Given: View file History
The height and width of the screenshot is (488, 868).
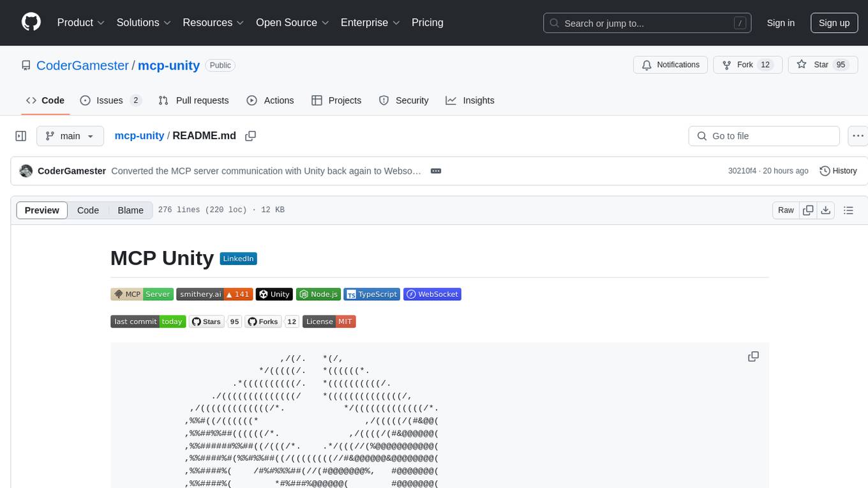Looking at the screenshot, I should (x=838, y=171).
